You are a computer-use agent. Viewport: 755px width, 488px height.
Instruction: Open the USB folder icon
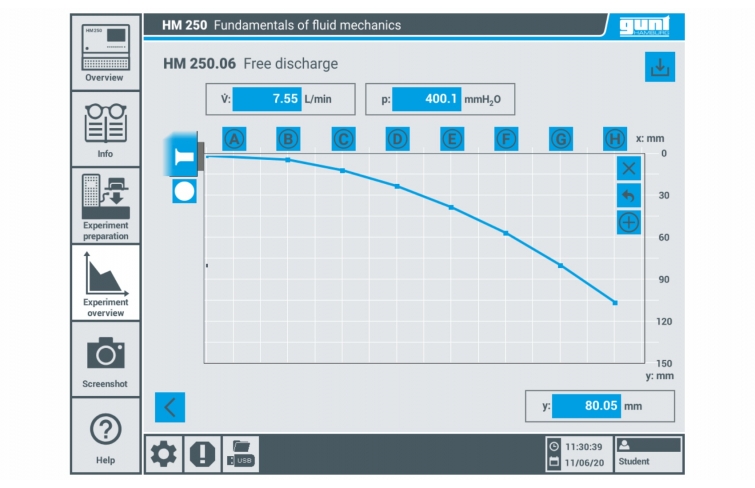(241, 454)
